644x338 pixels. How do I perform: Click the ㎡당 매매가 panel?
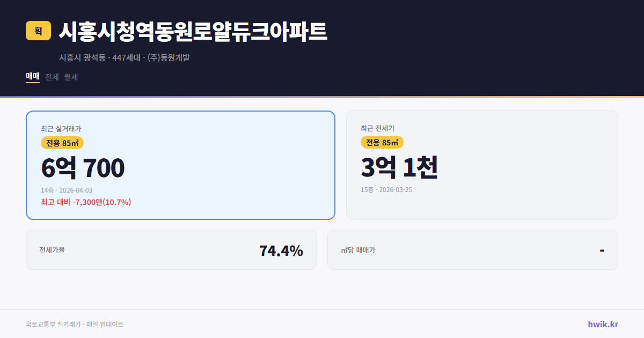coord(472,249)
